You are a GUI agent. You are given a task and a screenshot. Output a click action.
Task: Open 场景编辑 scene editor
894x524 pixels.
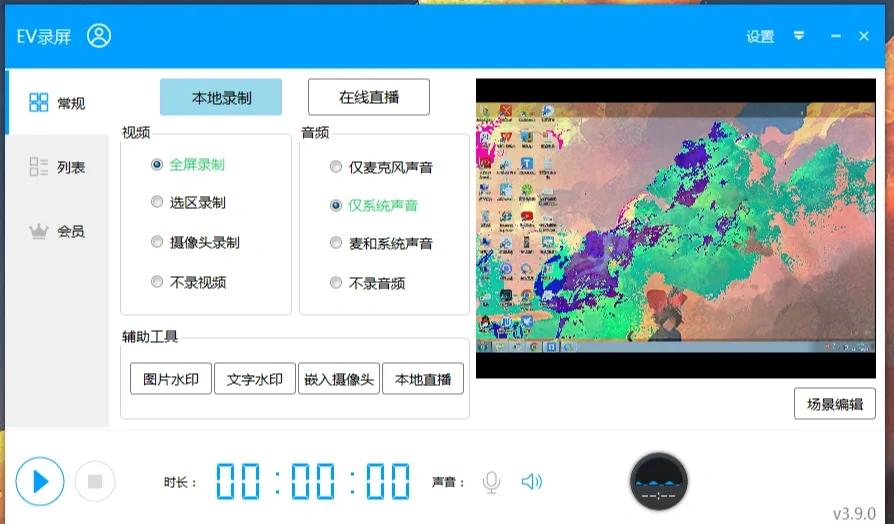[835, 404]
